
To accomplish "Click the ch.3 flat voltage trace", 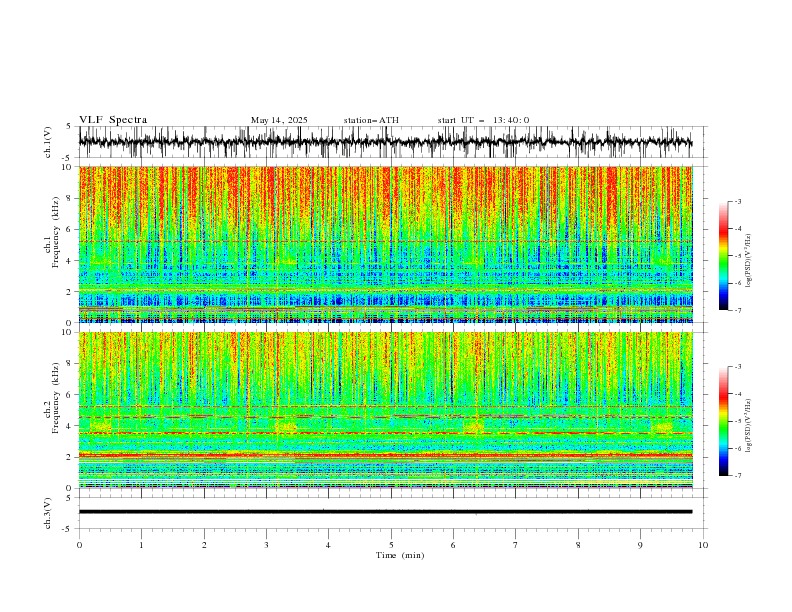I will pyautogui.click(x=385, y=512).
